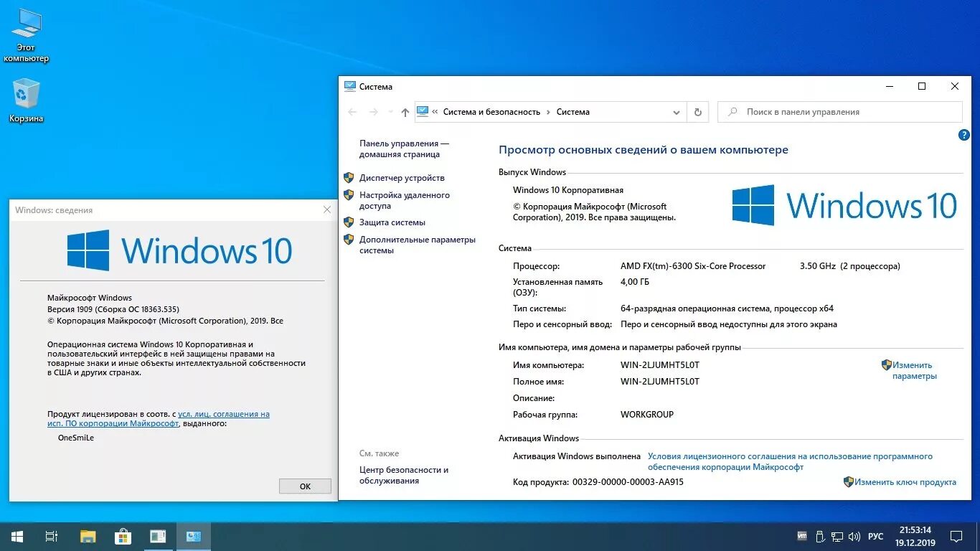The height and width of the screenshot is (551, 980).
Task: Go up one level in Control Panel
Action: (x=405, y=112)
